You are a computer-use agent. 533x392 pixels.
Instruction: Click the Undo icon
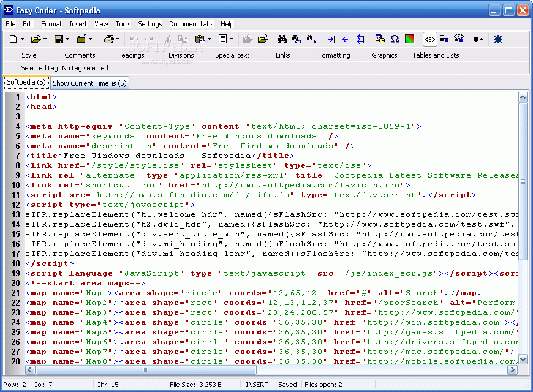(x=134, y=39)
